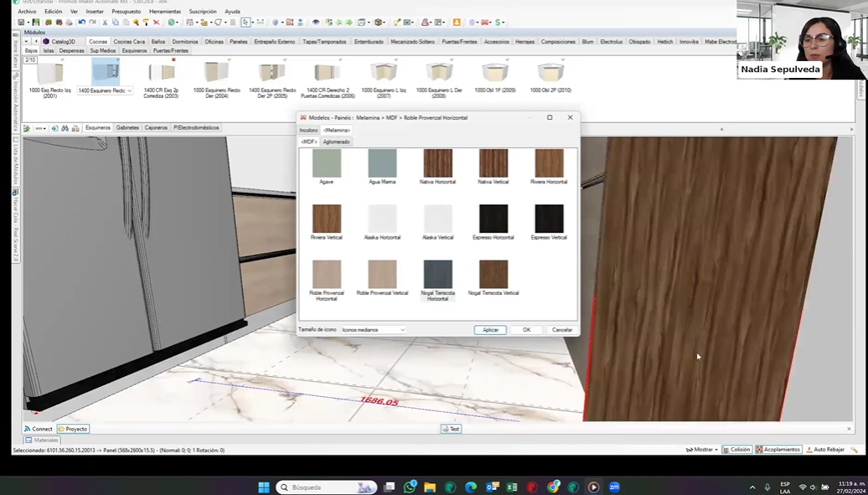Open the Herramientas menu
Viewport: 868px width, 495px height.
click(x=165, y=12)
